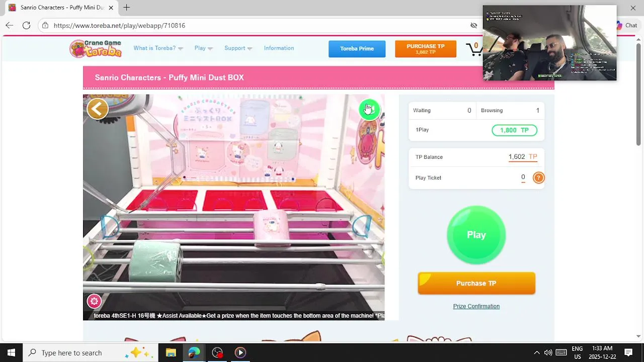Show hidden system tray icons

537,352
